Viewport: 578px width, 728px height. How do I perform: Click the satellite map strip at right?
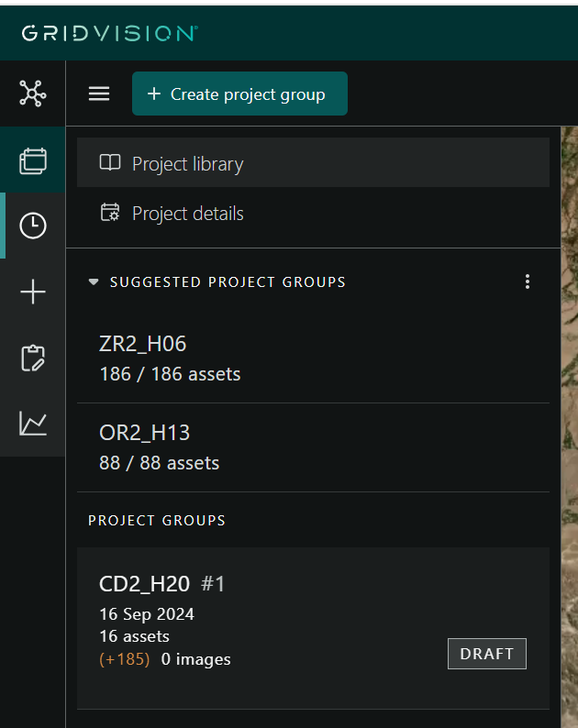(x=569, y=413)
